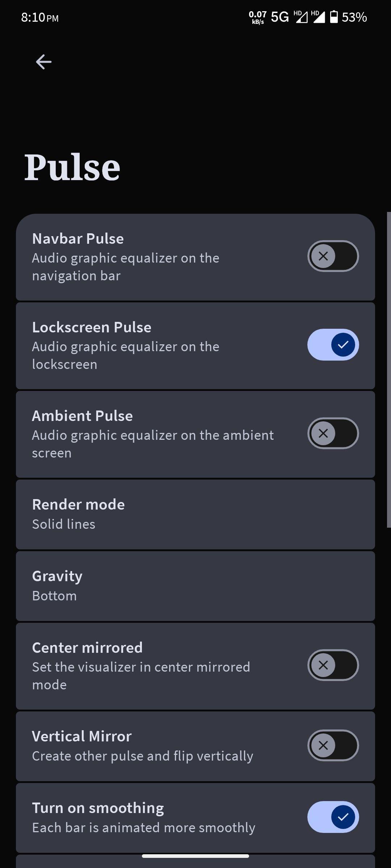Image resolution: width=391 pixels, height=868 pixels.
Task: Tap the 5G network indicator
Action: click(x=280, y=17)
